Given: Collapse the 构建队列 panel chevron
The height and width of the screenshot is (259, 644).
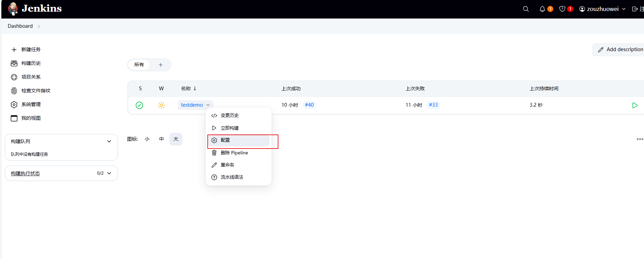Looking at the screenshot, I should [109, 141].
